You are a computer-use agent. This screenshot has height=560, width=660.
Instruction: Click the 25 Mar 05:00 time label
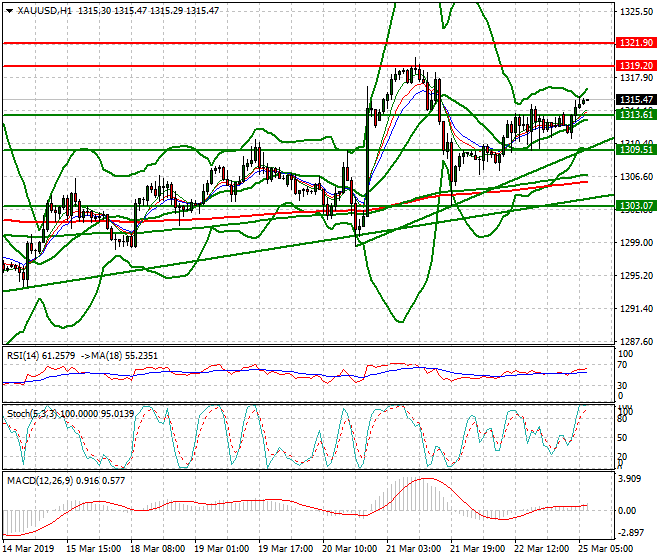(x=605, y=549)
